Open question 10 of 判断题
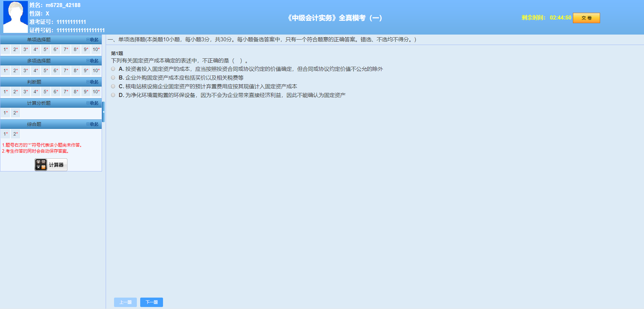Image resolution: width=644 pixels, height=309 pixels. tap(96, 92)
